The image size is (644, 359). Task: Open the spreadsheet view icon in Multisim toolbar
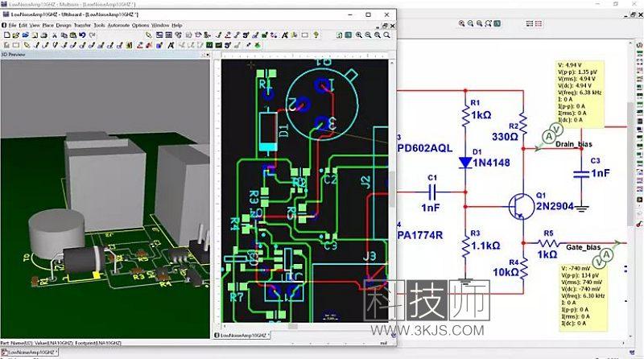click(x=530, y=24)
